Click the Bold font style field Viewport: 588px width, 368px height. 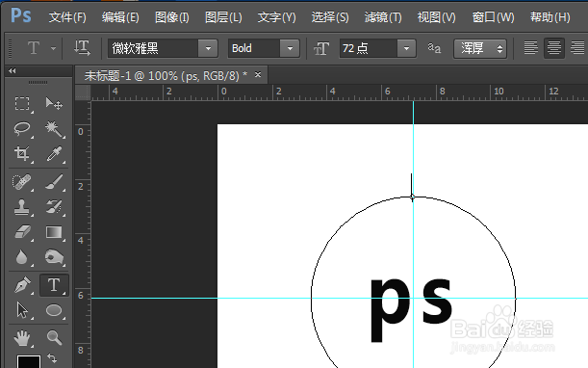pyautogui.click(x=254, y=48)
